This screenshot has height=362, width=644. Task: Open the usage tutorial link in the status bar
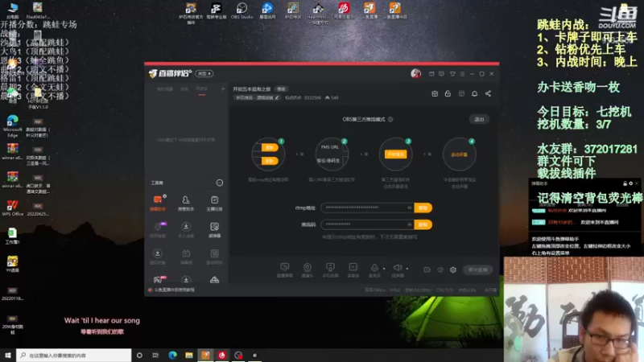[175, 290]
